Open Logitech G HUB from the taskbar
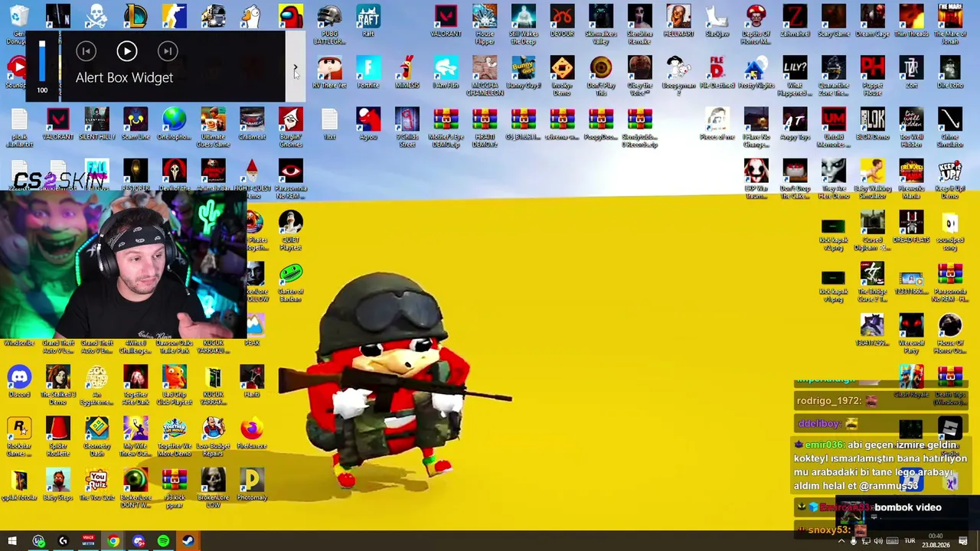The width and height of the screenshot is (980, 551). click(x=64, y=541)
